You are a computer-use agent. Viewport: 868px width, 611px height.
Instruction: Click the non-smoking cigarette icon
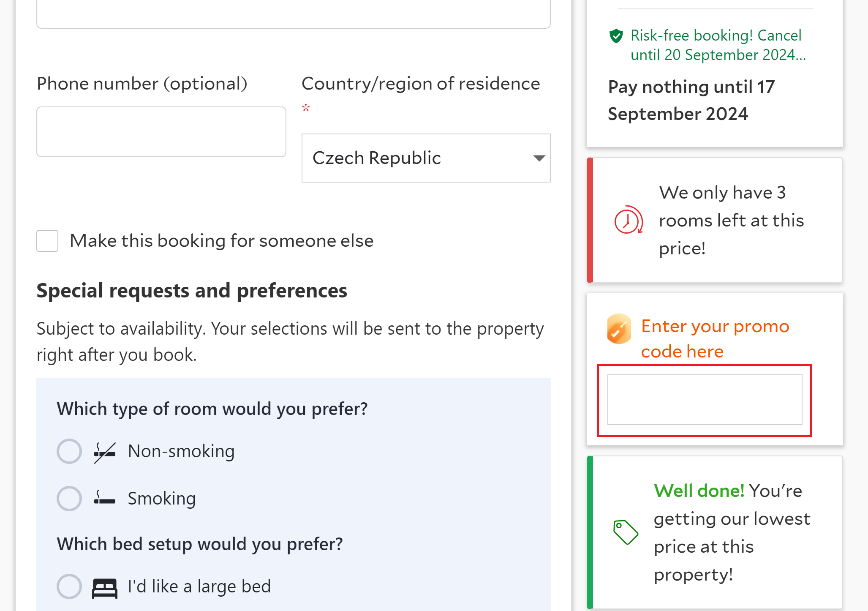click(x=105, y=452)
